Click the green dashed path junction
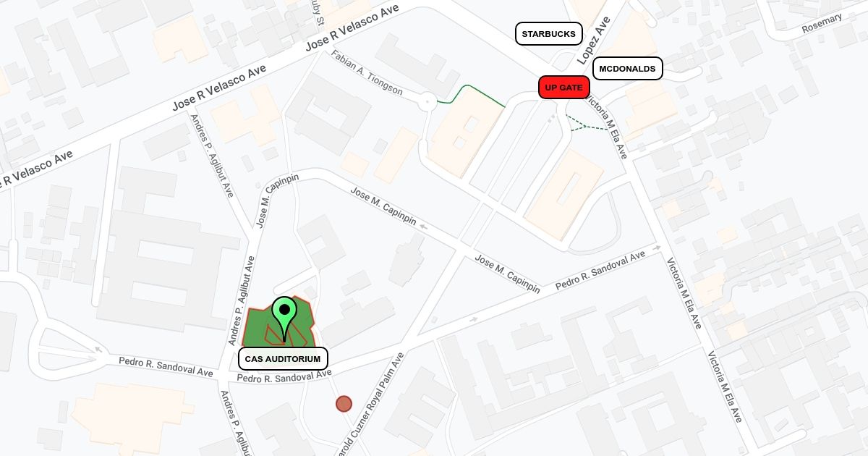Viewport: 868px width, 456px height. coord(583,126)
